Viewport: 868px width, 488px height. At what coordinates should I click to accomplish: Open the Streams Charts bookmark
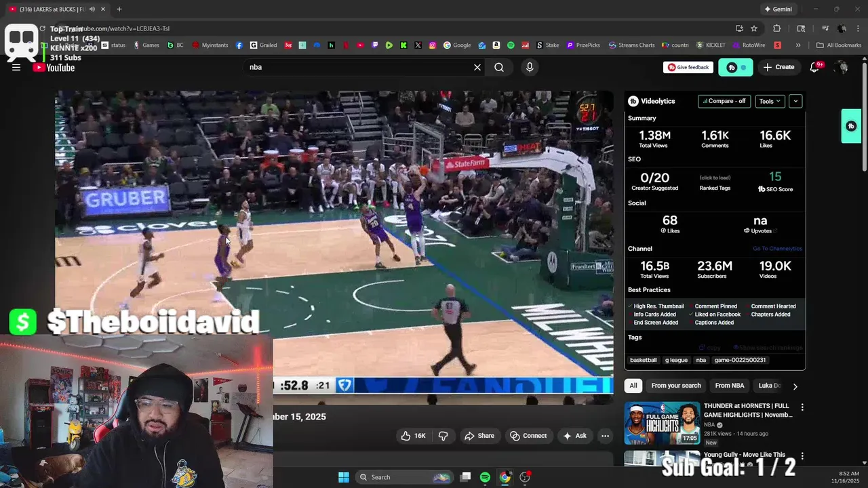(x=631, y=45)
